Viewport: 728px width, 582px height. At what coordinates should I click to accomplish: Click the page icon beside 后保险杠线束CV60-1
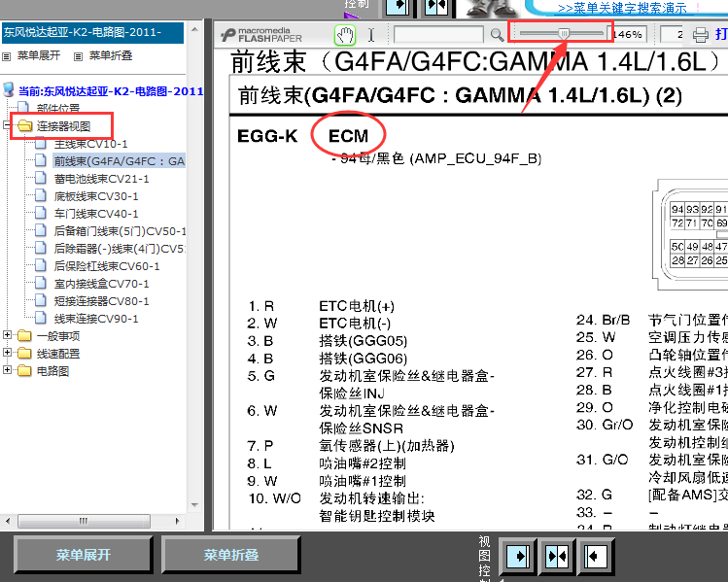coord(41,265)
